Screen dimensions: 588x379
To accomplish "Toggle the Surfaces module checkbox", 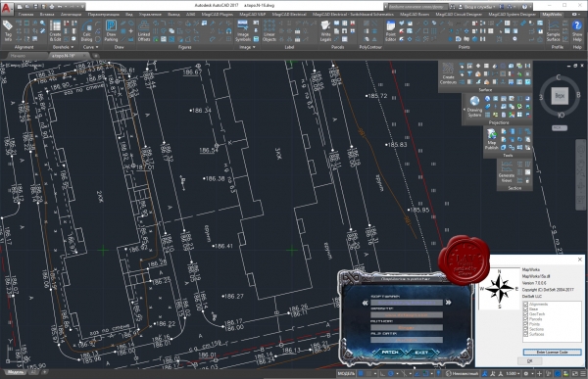I will click(x=525, y=334).
